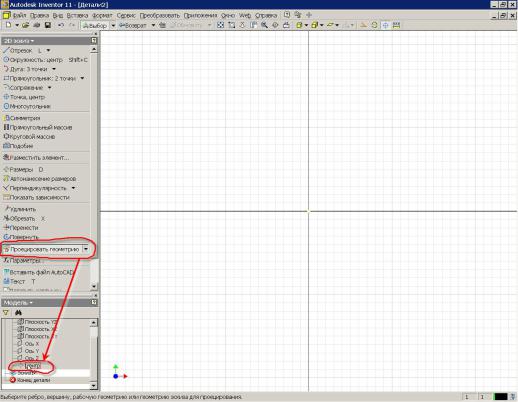The image size is (518, 402).
Task: Select the Удлинить extend tool
Action: [20, 209]
